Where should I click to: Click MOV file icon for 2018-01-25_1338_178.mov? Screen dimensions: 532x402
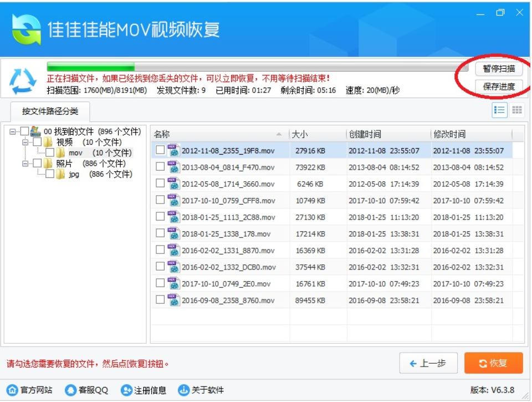tap(173, 233)
